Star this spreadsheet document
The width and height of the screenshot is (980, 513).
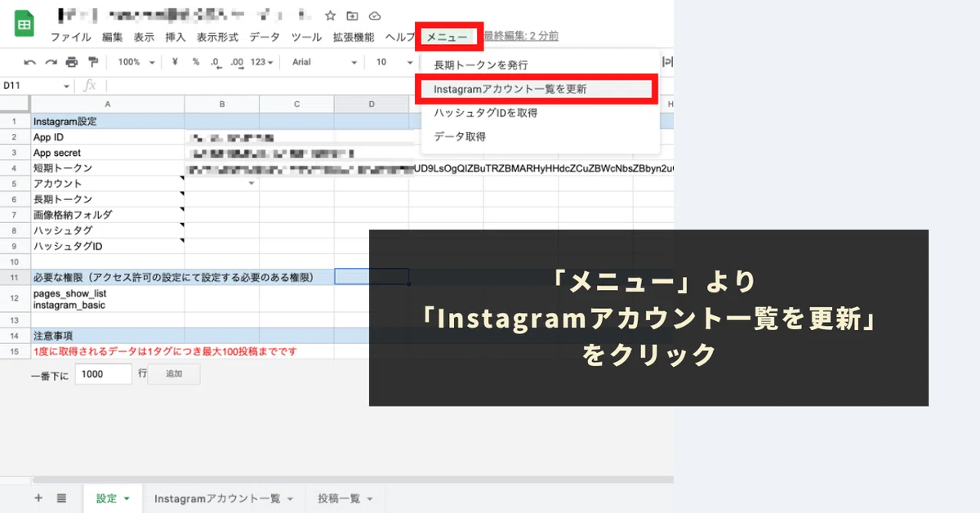click(330, 16)
